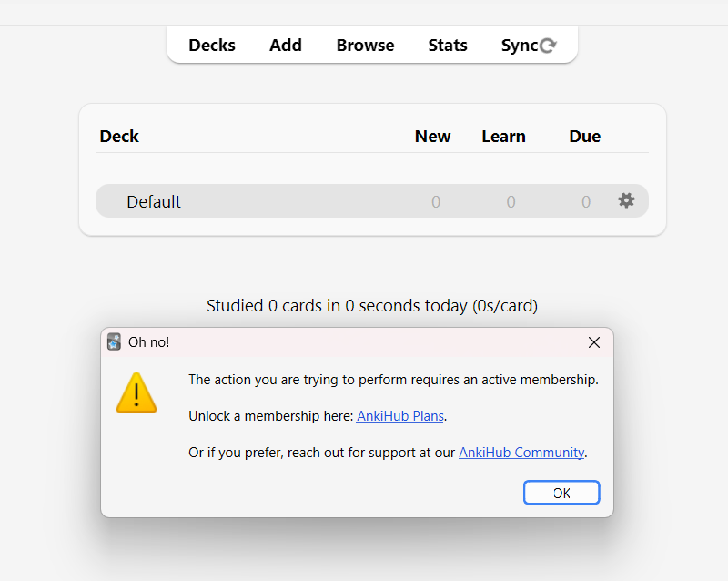Click the yellow warning triangle icon
Viewport: 728px width, 581px height.
pos(136,393)
